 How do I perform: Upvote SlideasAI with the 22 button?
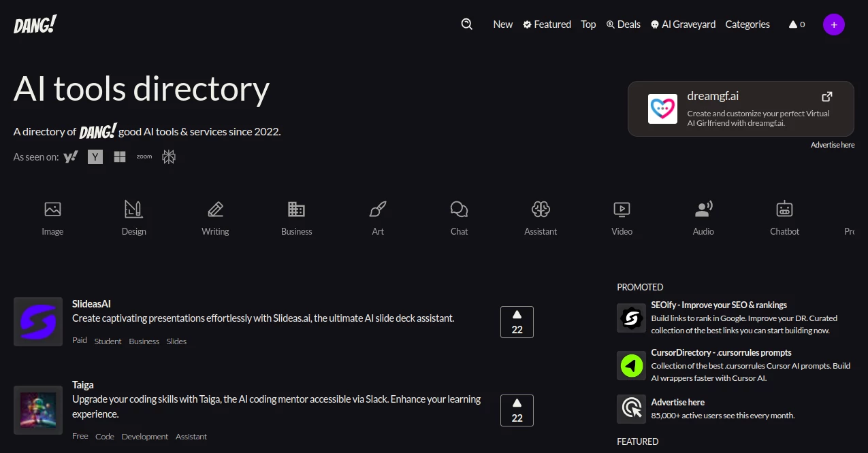pyautogui.click(x=517, y=322)
